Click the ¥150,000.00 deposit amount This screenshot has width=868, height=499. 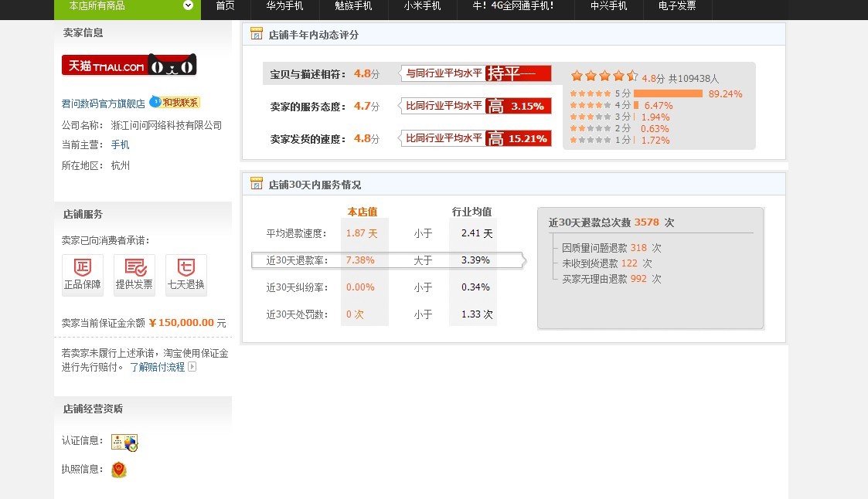pos(182,323)
